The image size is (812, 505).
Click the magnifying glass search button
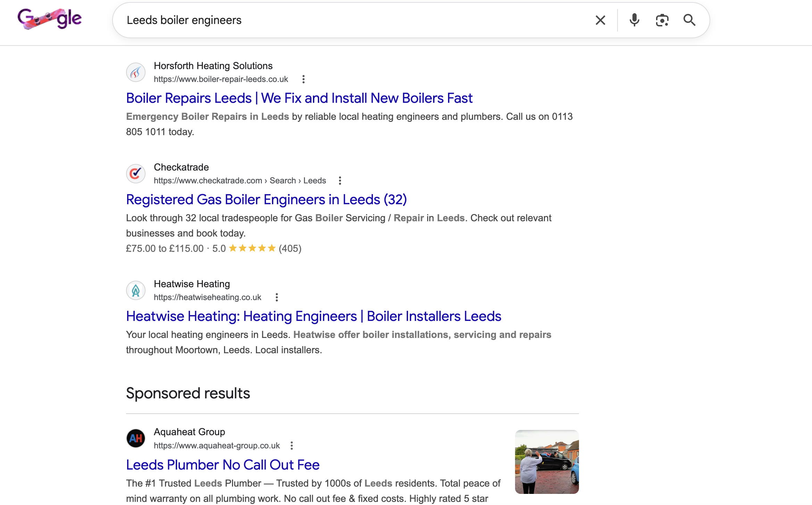pyautogui.click(x=689, y=20)
